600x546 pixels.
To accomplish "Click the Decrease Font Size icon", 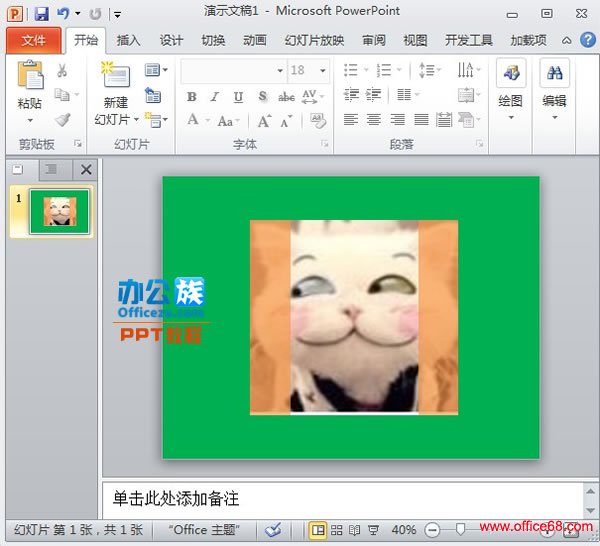I will 286,121.
